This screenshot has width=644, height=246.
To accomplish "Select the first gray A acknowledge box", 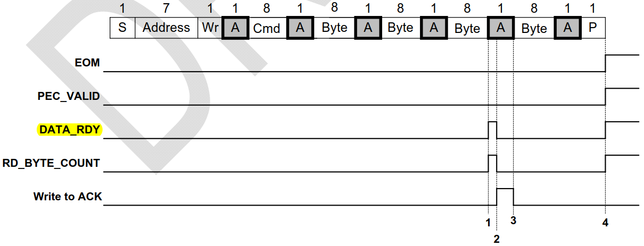I will (236, 28).
